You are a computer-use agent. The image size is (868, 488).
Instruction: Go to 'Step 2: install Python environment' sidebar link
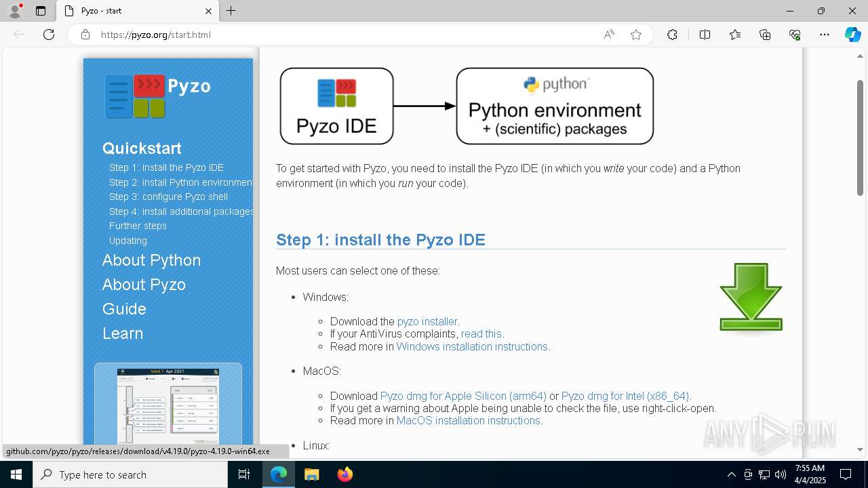coord(181,182)
